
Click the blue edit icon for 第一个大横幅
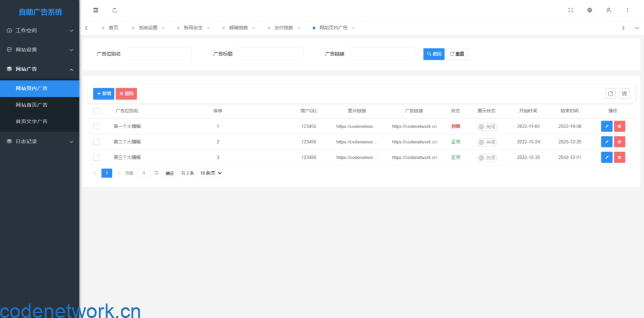coord(606,126)
